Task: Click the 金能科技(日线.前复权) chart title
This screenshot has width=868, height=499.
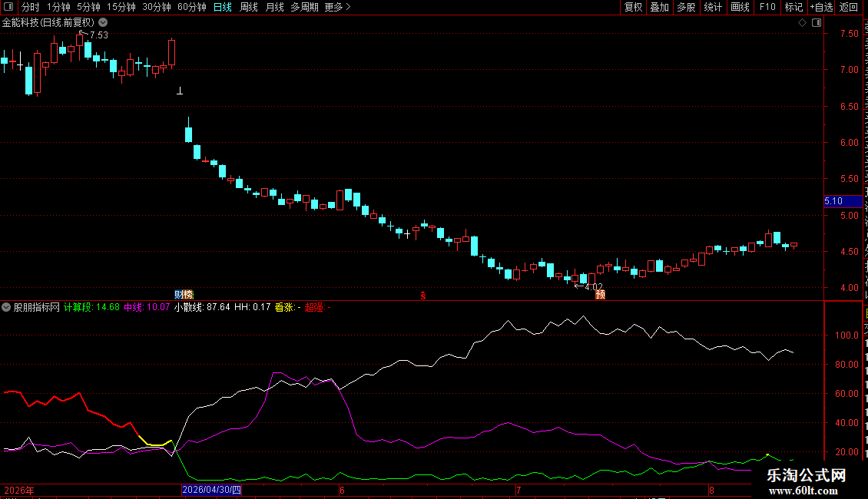Action: 48,23
